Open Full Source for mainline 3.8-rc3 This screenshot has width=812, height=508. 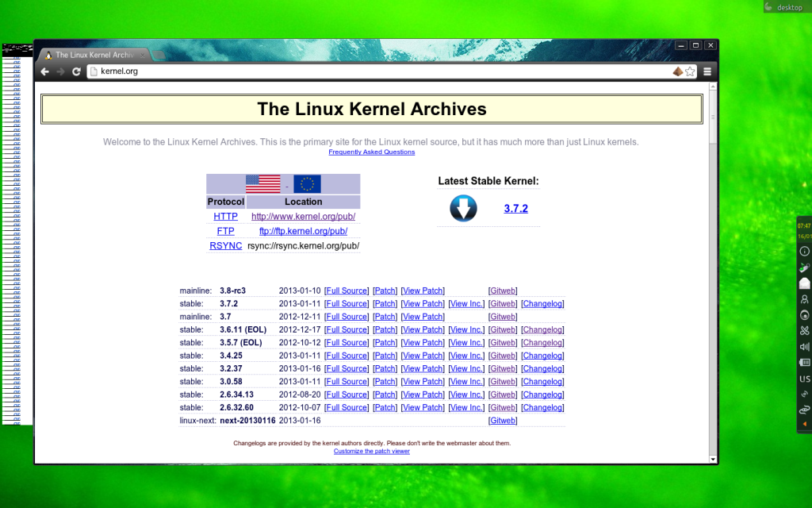tap(347, 291)
